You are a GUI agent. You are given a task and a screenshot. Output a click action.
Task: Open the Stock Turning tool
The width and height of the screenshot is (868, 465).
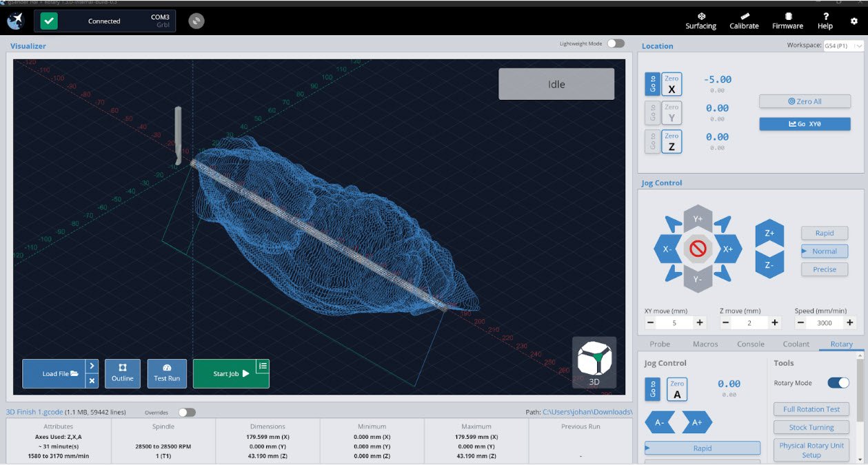(x=811, y=427)
